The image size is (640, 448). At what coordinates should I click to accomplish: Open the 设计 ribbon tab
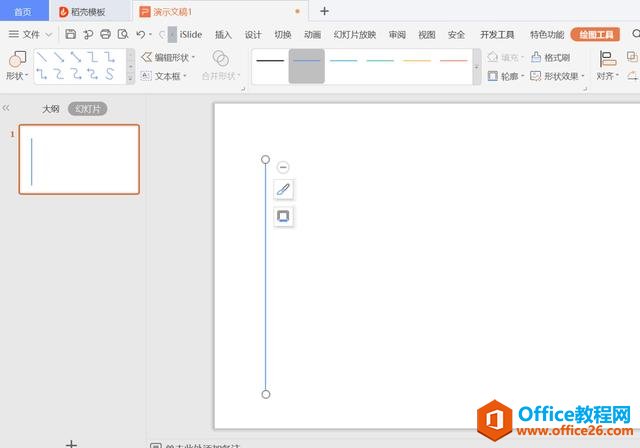click(253, 35)
